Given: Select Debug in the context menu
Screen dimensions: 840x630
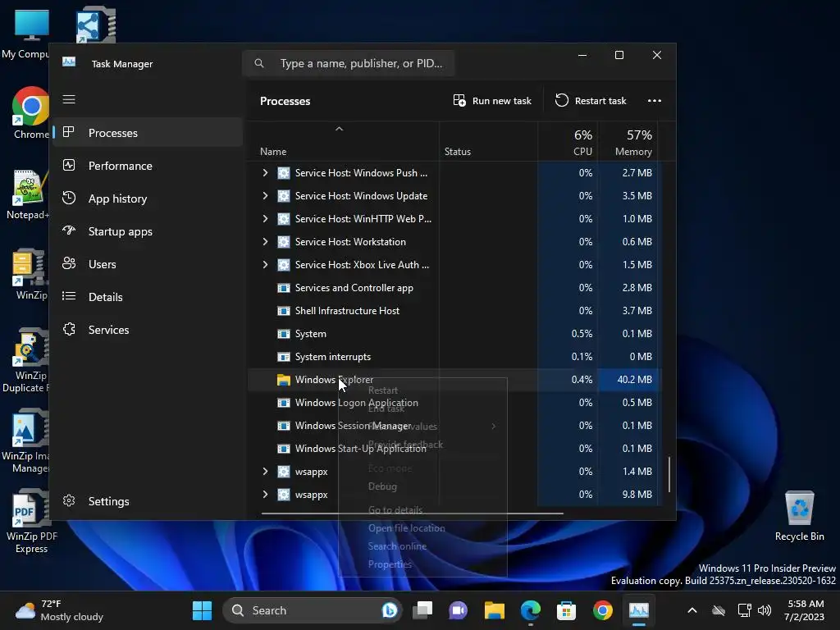Looking at the screenshot, I should pos(422,486).
